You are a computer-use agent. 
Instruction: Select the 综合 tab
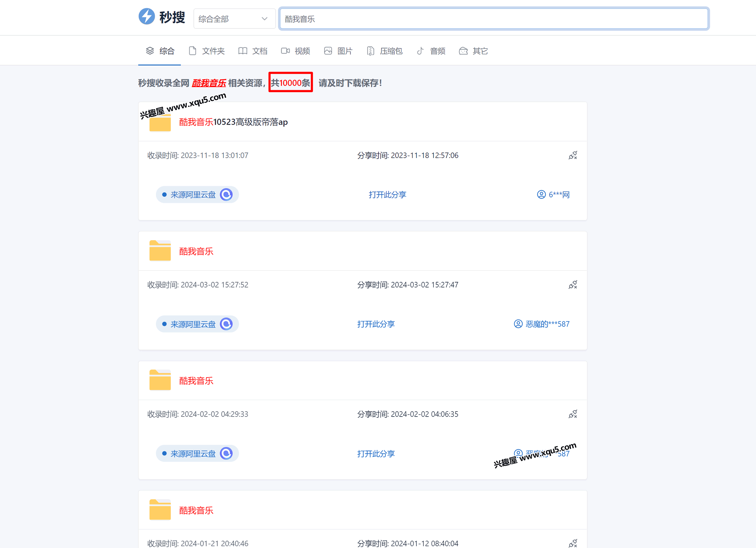tap(160, 51)
